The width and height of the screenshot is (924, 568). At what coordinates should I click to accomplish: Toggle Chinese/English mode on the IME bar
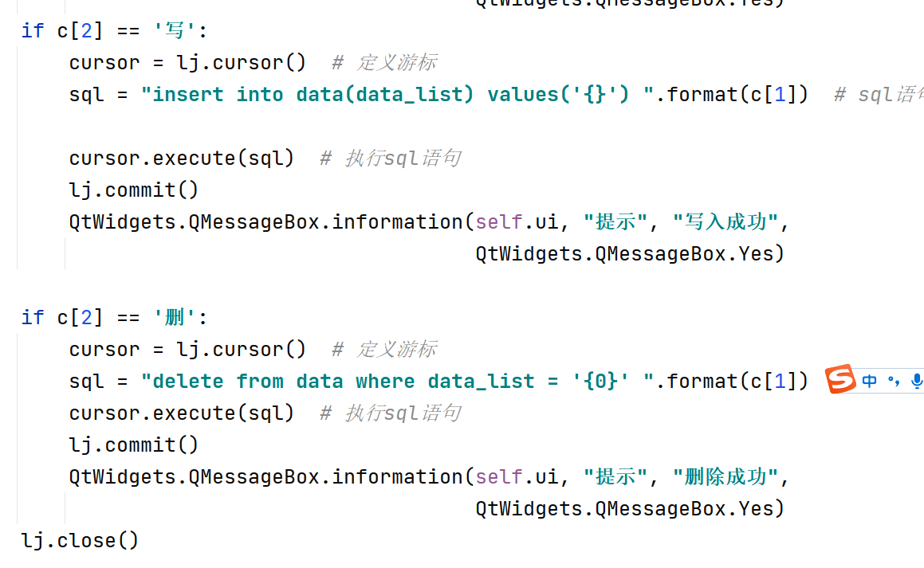click(870, 381)
